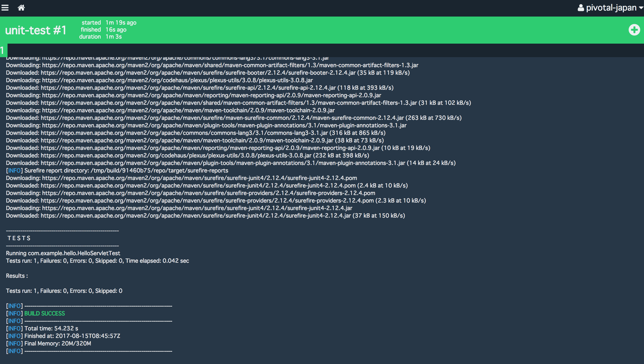The width and height of the screenshot is (644, 364).
Task: Trigger a new build with plus icon
Action: pyautogui.click(x=634, y=30)
